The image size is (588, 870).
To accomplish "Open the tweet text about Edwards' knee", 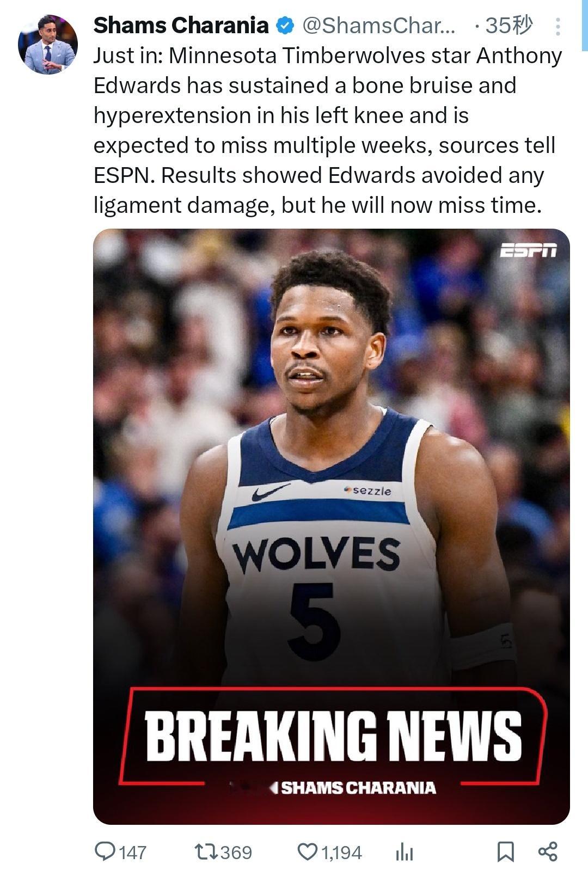I will pyautogui.click(x=328, y=130).
